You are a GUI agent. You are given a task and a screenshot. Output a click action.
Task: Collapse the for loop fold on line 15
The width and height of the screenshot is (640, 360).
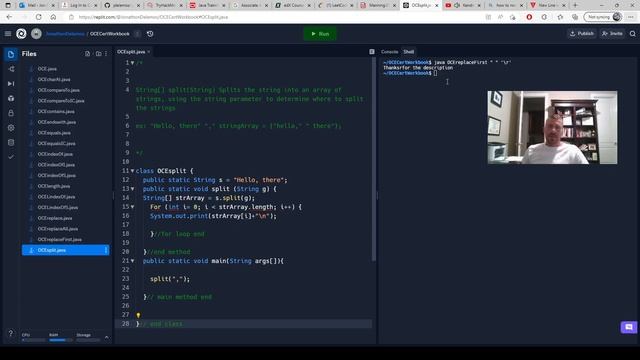(x=132, y=207)
